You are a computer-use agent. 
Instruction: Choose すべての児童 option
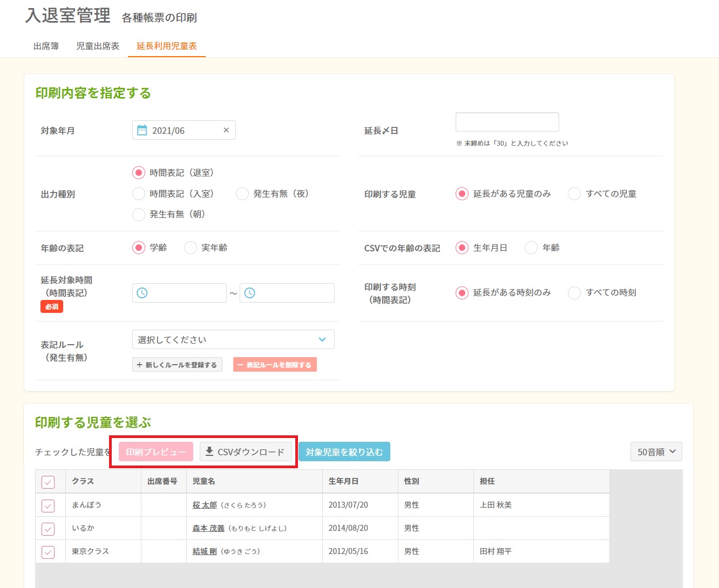click(574, 194)
